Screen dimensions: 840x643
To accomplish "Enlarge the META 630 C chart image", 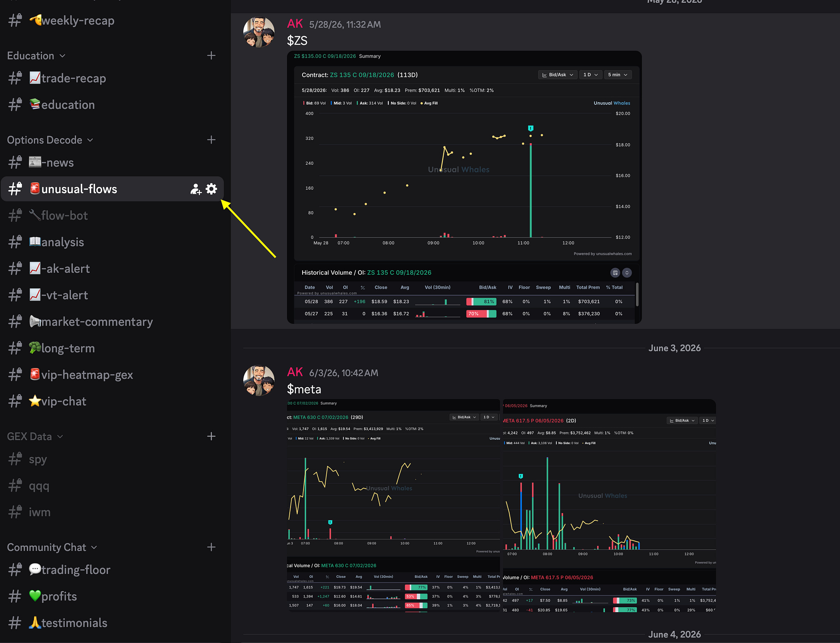I will (x=394, y=505).
